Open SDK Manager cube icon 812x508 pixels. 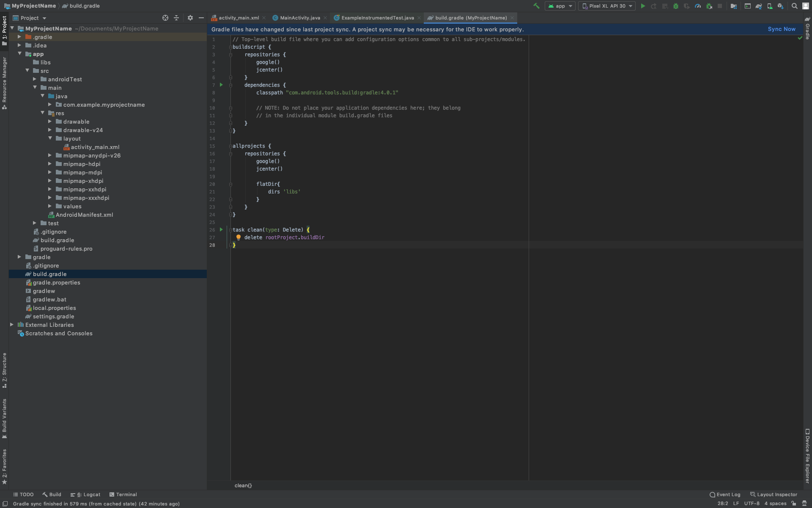click(780, 6)
